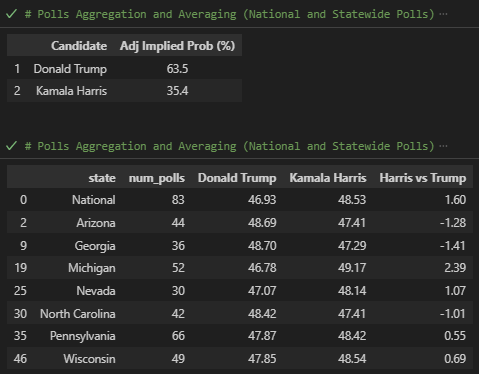Click the National row state cell
The image size is (479, 374).
[x=94, y=200]
